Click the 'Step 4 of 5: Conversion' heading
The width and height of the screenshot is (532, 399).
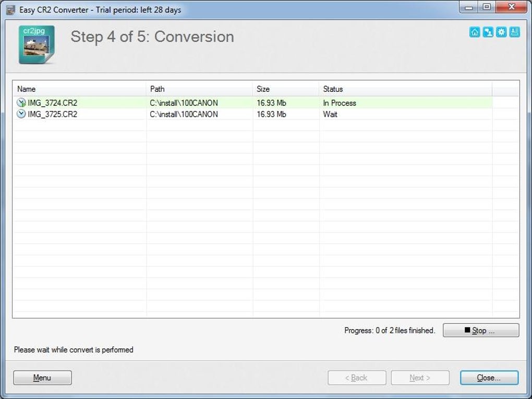152,37
